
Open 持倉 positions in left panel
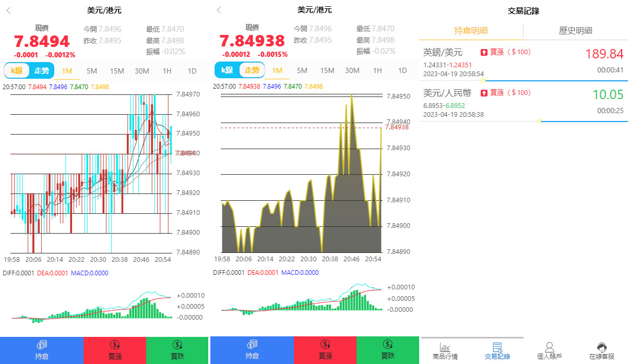(41, 350)
